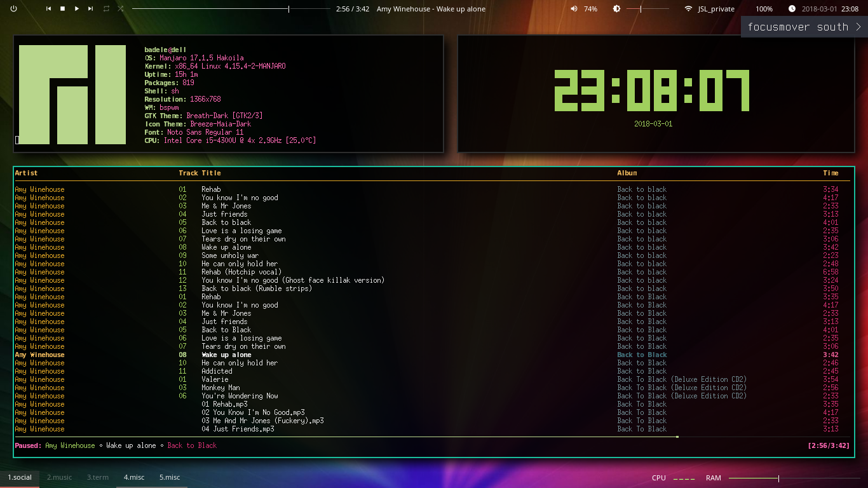The height and width of the screenshot is (488, 868).
Task: Click the focusmover south chevron arrow
Action: click(x=858, y=27)
